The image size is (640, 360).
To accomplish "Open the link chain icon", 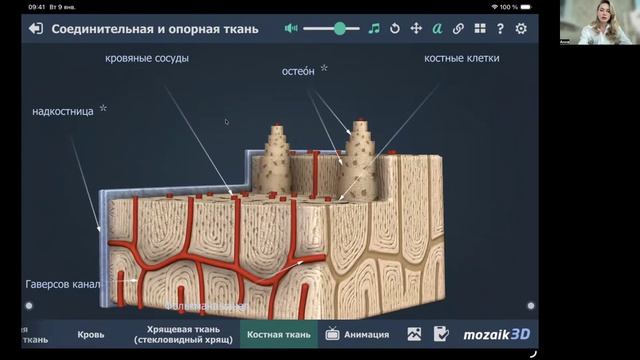I will tap(458, 29).
